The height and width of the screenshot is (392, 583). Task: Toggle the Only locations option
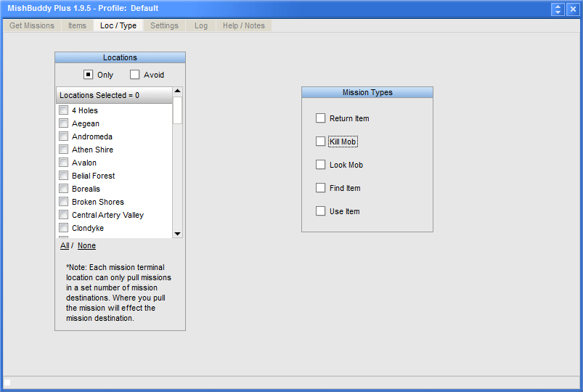pos(88,75)
